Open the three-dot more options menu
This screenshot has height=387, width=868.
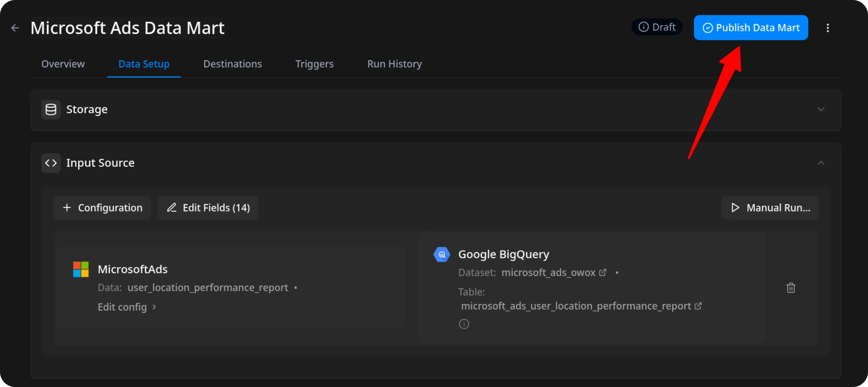(x=828, y=28)
